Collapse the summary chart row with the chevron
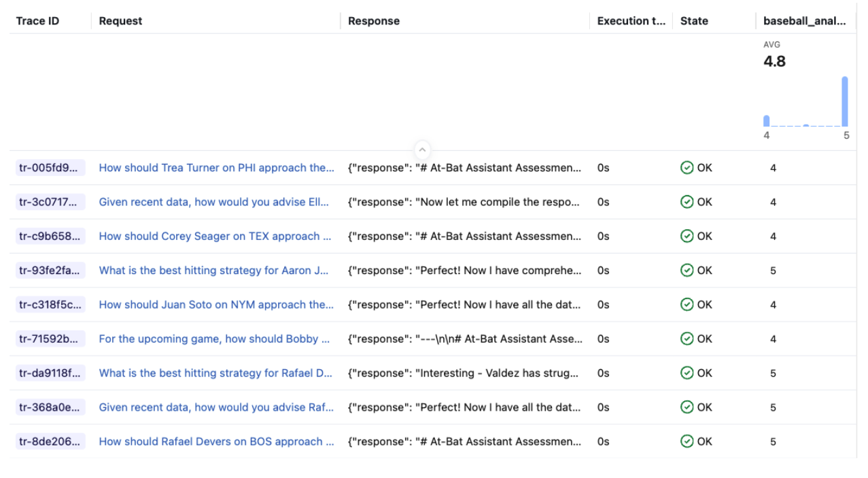The height and width of the screenshot is (478, 868). pos(422,150)
